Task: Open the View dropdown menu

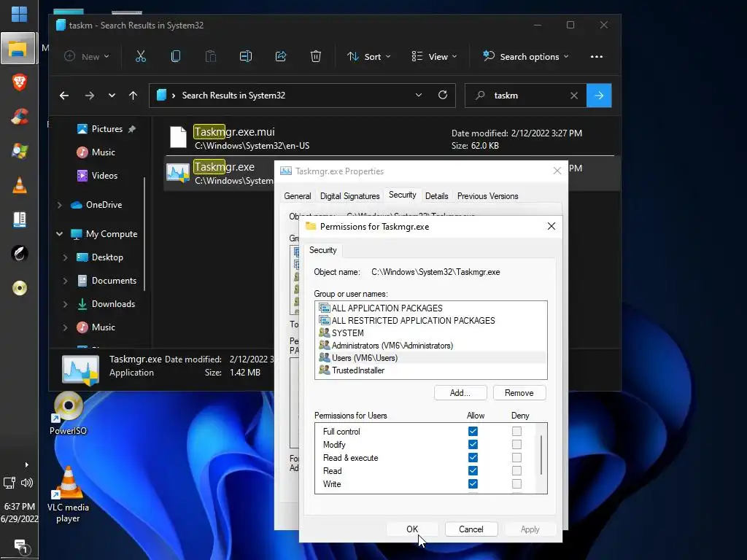Action: pyautogui.click(x=434, y=57)
